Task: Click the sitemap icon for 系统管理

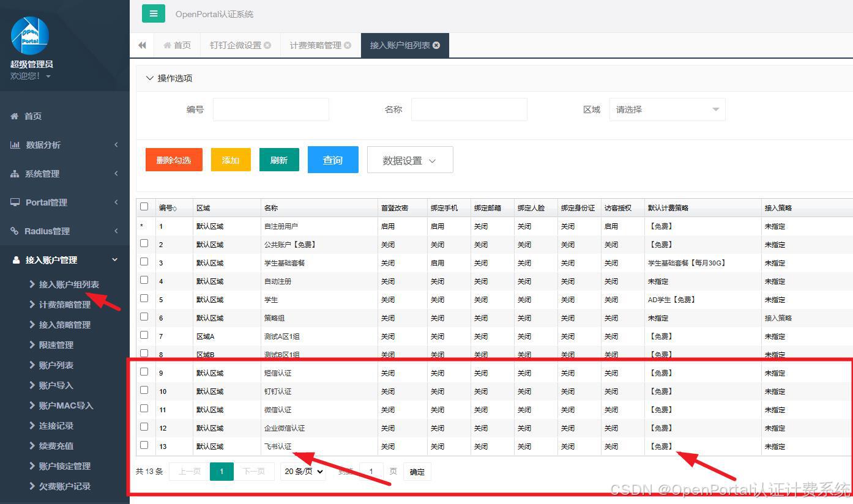Action: point(15,174)
